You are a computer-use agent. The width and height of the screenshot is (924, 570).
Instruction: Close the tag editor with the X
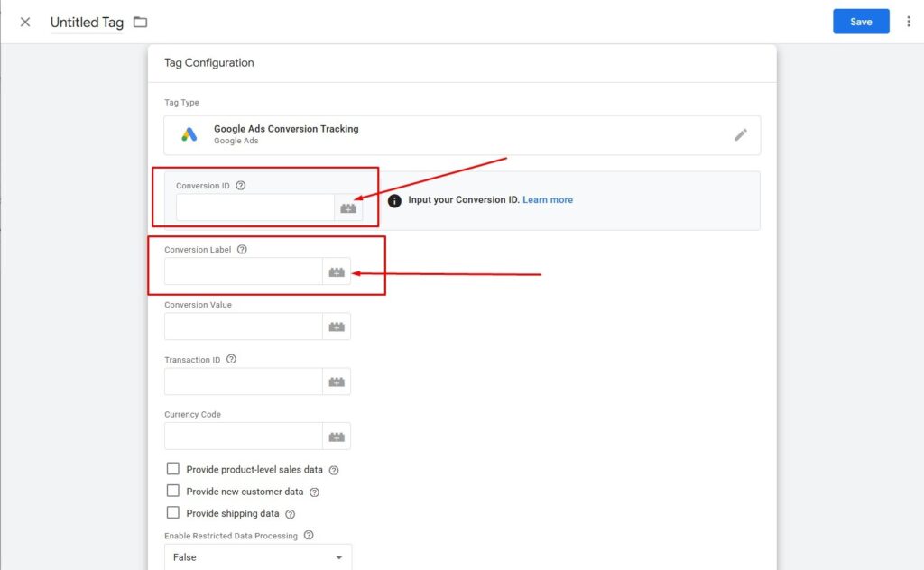pyautogui.click(x=25, y=23)
